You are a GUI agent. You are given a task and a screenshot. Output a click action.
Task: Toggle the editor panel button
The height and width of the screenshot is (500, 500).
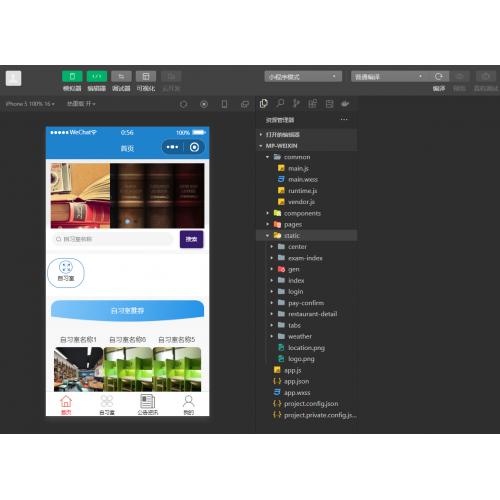pyautogui.click(x=97, y=76)
